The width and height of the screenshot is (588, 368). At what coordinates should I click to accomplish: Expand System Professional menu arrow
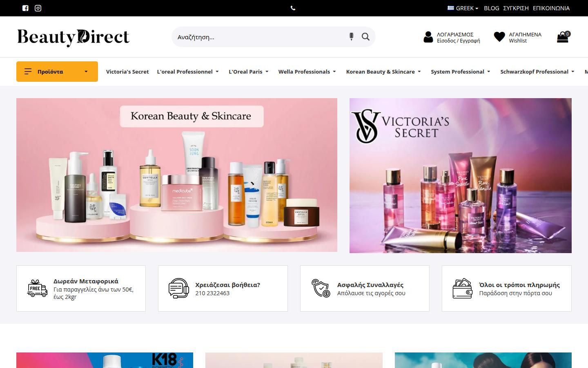489,72
